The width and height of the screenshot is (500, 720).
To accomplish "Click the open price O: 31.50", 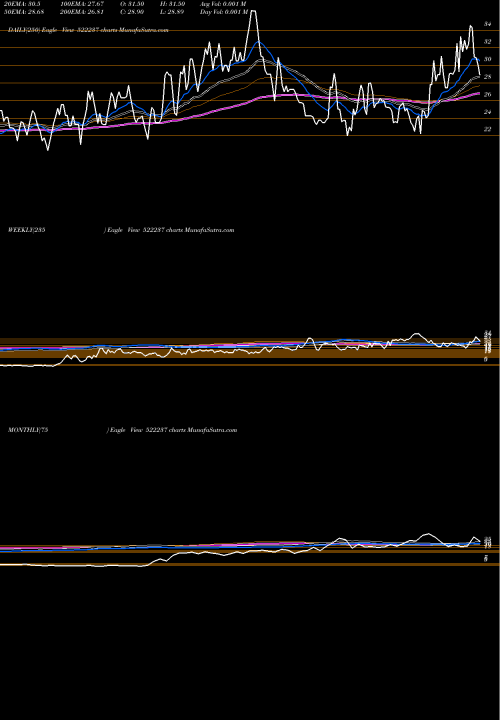I will point(134,4).
